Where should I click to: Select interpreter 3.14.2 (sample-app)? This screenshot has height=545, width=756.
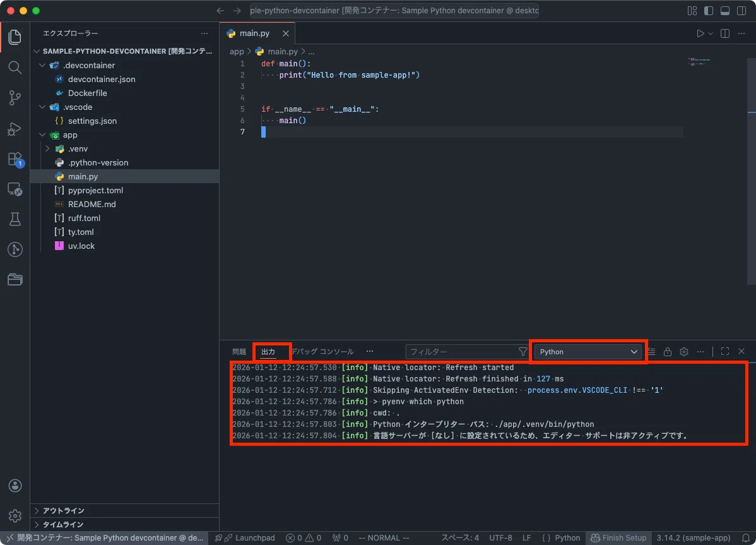point(694,538)
